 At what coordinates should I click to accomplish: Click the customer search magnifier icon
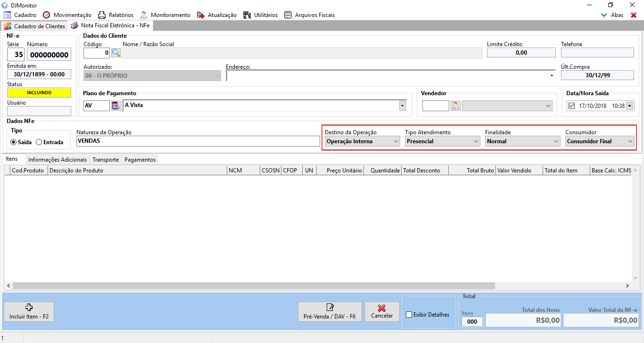116,53
